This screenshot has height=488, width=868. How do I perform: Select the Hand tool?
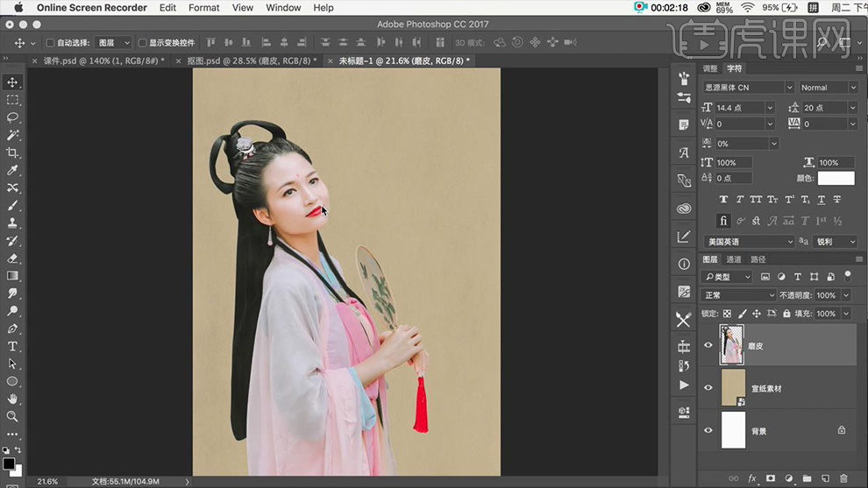click(x=12, y=399)
